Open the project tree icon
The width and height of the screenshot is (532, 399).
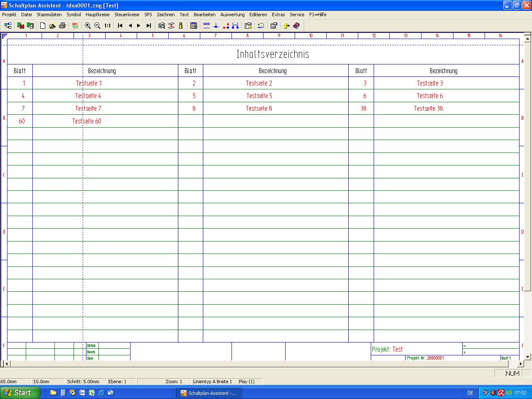pyautogui.click(x=7, y=26)
